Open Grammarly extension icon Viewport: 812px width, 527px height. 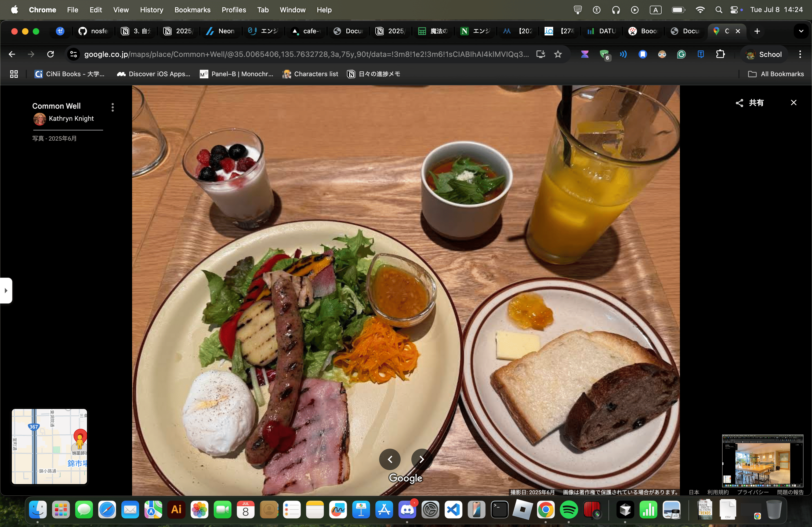tap(681, 54)
